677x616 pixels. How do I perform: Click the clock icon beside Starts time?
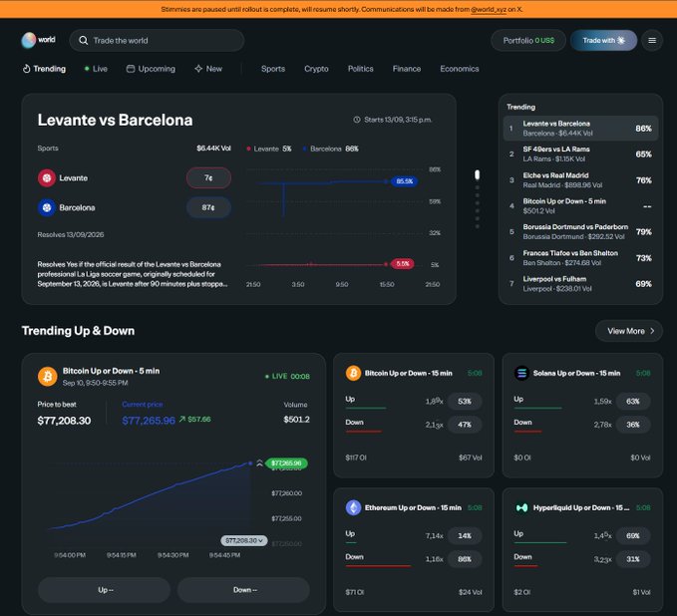tap(357, 120)
